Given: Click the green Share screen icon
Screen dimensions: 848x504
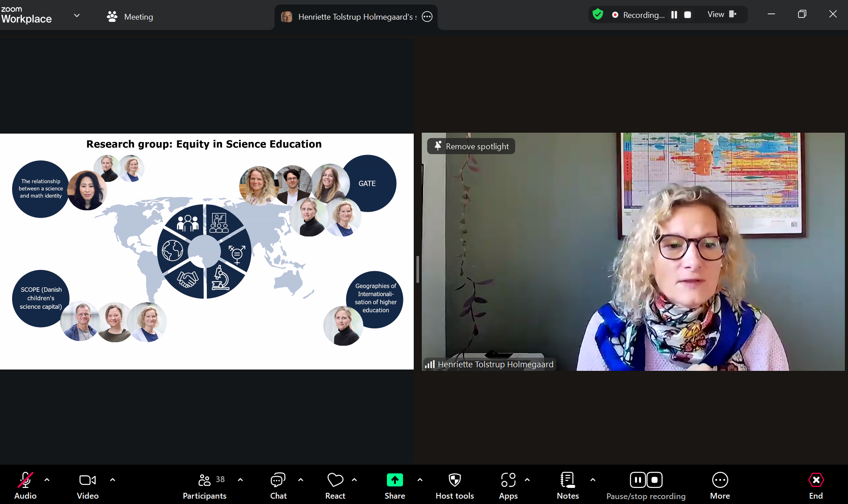Looking at the screenshot, I should [395, 480].
